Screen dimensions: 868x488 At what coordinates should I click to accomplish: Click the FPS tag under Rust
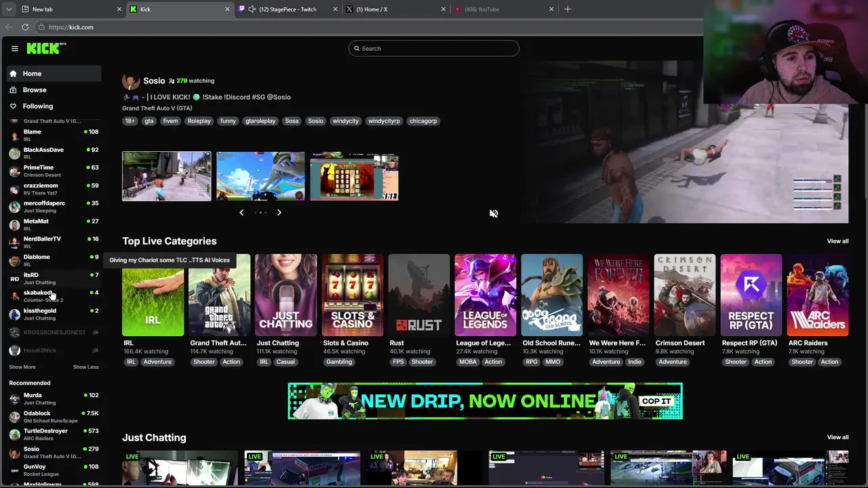[398, 362]
